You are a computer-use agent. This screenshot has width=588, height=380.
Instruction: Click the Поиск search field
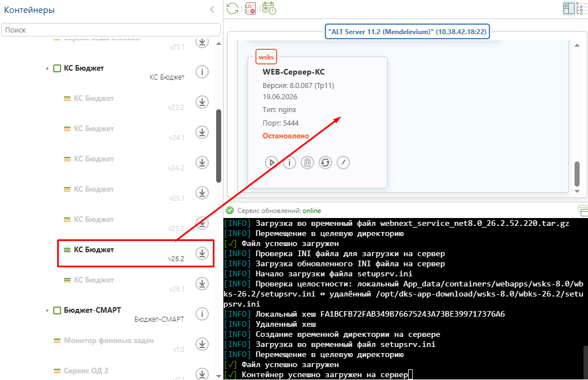tap(111, 30)
